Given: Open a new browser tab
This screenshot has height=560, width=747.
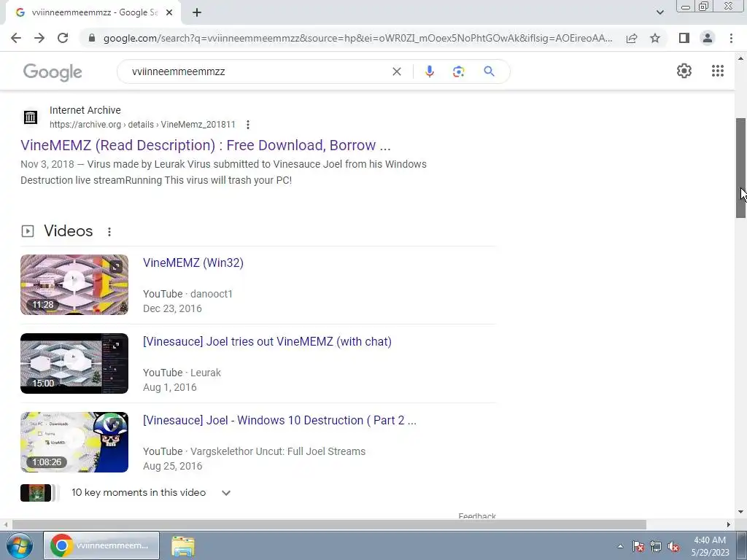Looking at the screenshot, I should [x=197, y=13].
